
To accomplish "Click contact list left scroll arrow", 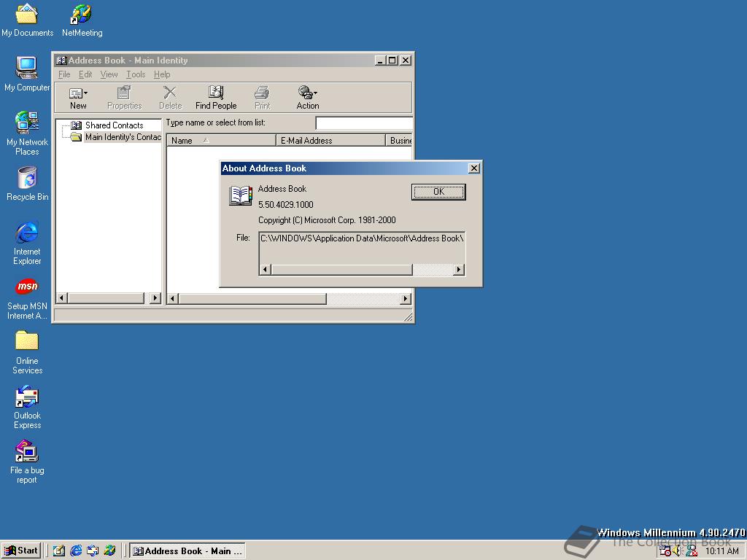I will tap(173, 298).
